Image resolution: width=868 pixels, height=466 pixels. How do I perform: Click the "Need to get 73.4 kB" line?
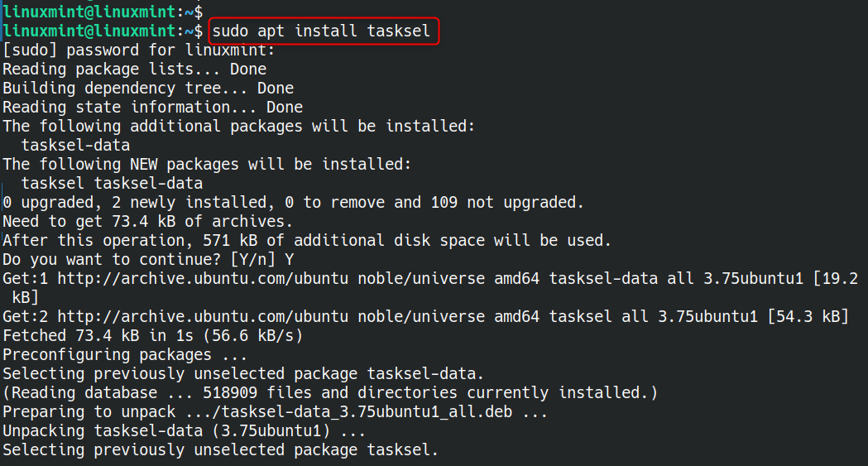coord(147,222)
